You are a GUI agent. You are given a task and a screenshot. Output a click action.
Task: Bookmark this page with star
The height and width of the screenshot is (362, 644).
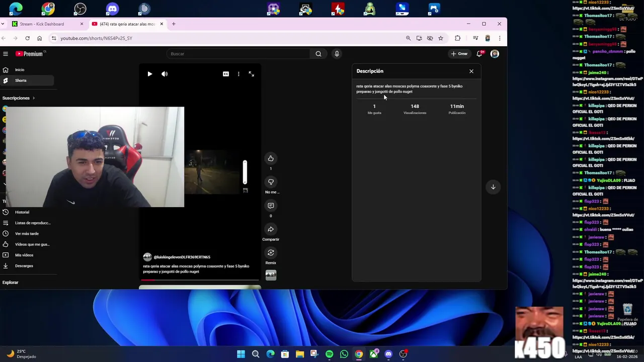pos(441,38)
